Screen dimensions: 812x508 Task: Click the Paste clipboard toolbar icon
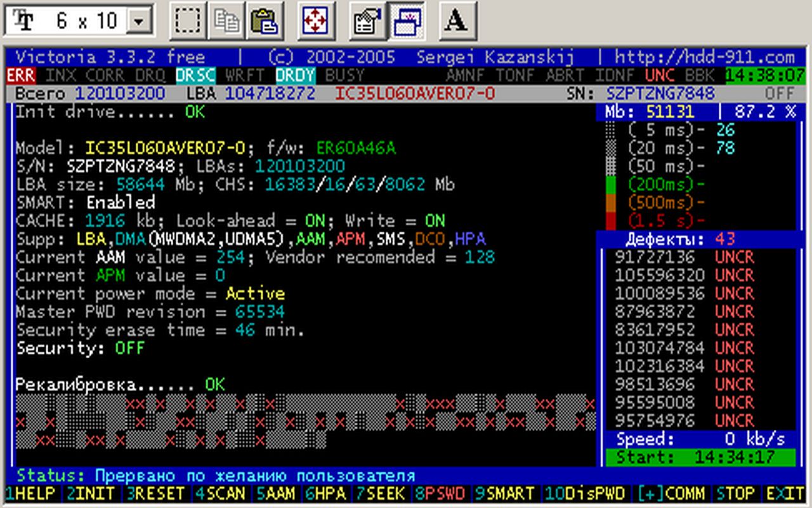(x=264, y=21)
